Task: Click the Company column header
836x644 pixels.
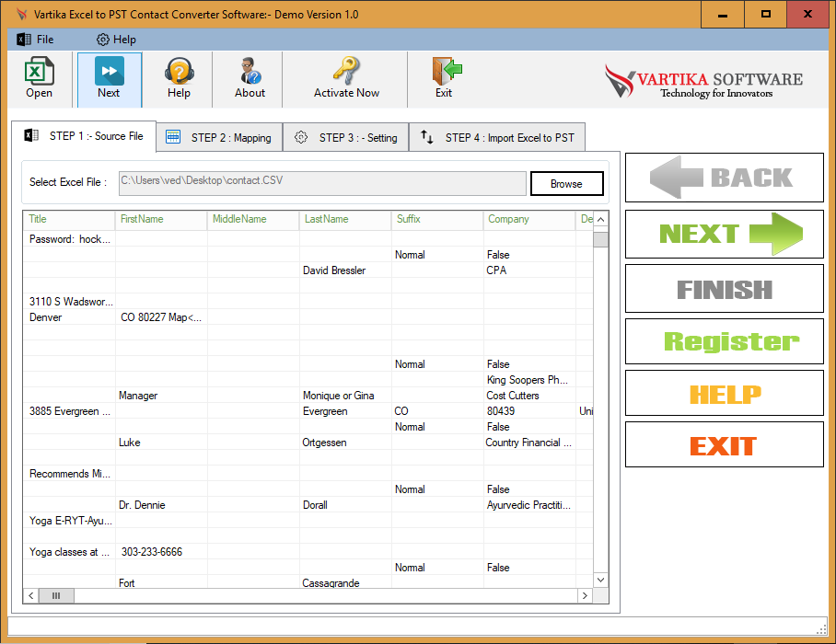Action: pos(530,220)
